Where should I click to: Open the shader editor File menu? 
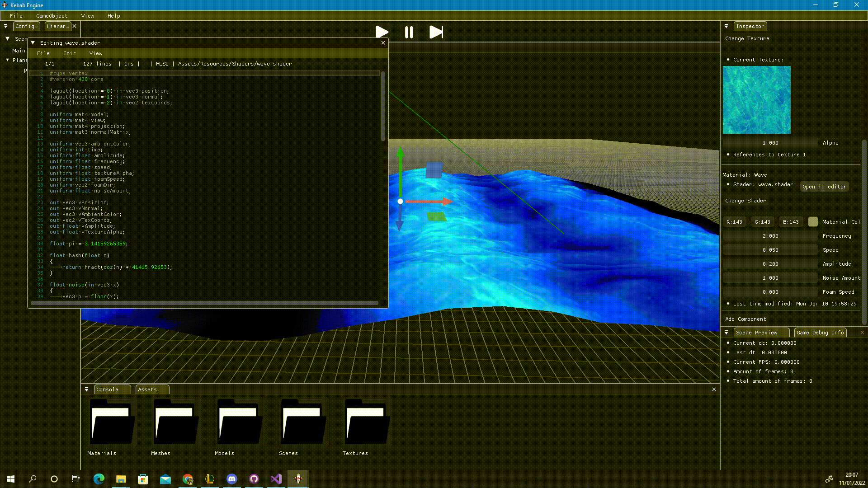43,53
